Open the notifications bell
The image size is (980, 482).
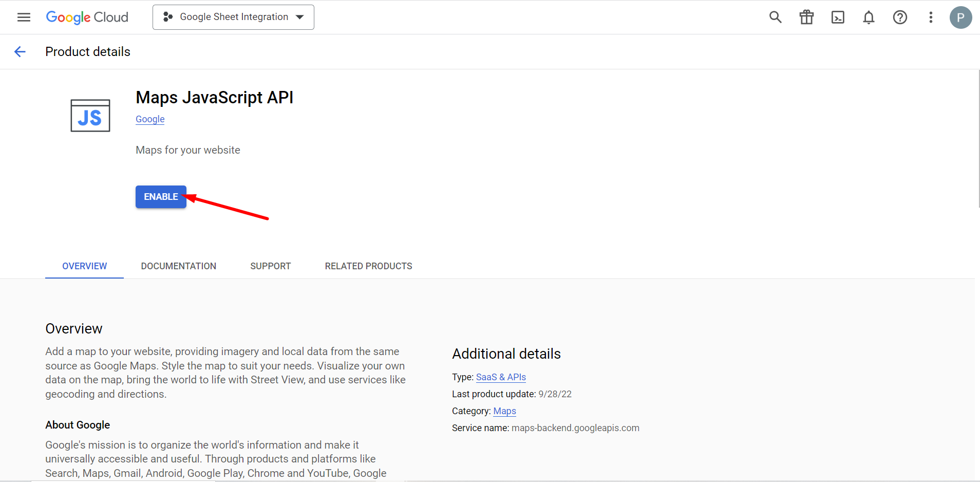point(869,17)
